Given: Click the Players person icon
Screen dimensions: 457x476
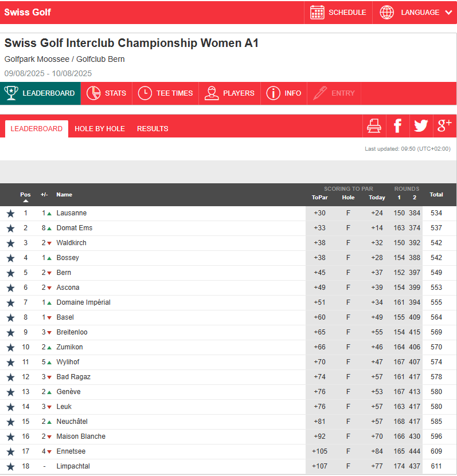Looking at the screenshot, I should (x=212, y=93).
